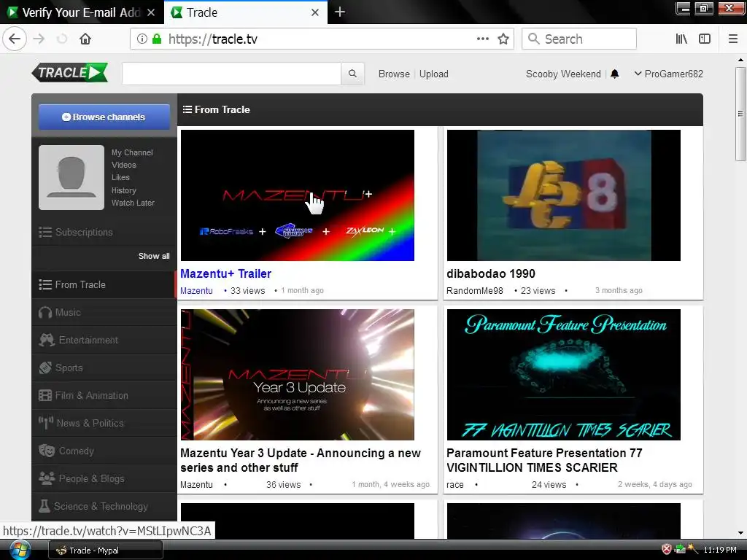This screenshot has height=560, width=747.
Task: Toggle the browser sidebar icon
Action: pyautogui.click(x=705, y=39)
